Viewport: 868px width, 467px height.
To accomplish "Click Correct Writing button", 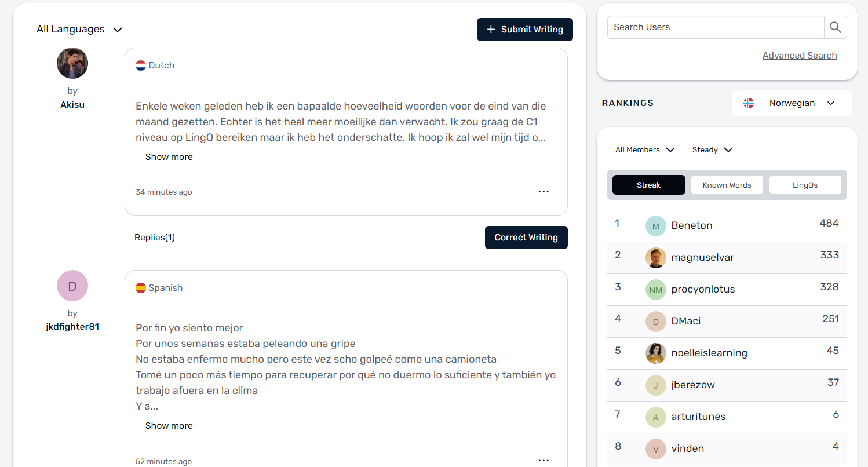I will pos(526,238).
